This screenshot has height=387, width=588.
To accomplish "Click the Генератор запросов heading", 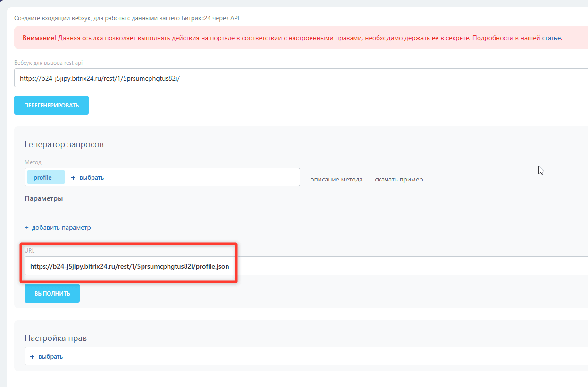I will coord(64,144).
